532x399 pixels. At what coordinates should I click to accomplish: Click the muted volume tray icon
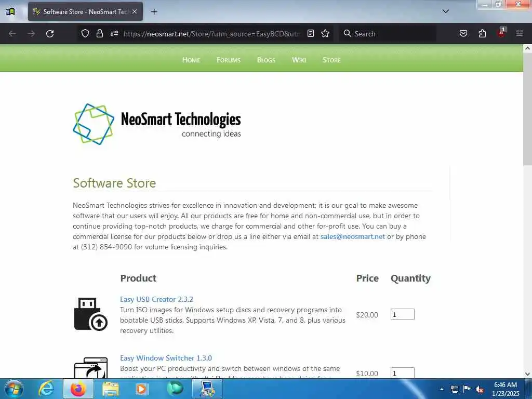480,390
